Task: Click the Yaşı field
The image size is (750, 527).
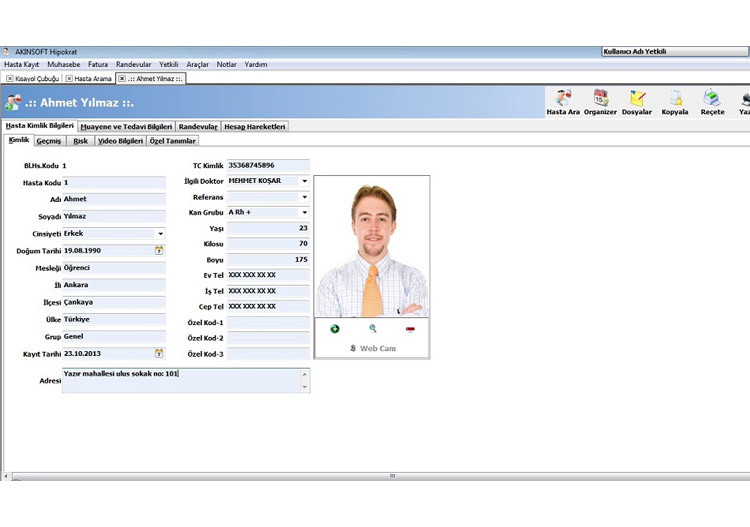Action: 268,228
